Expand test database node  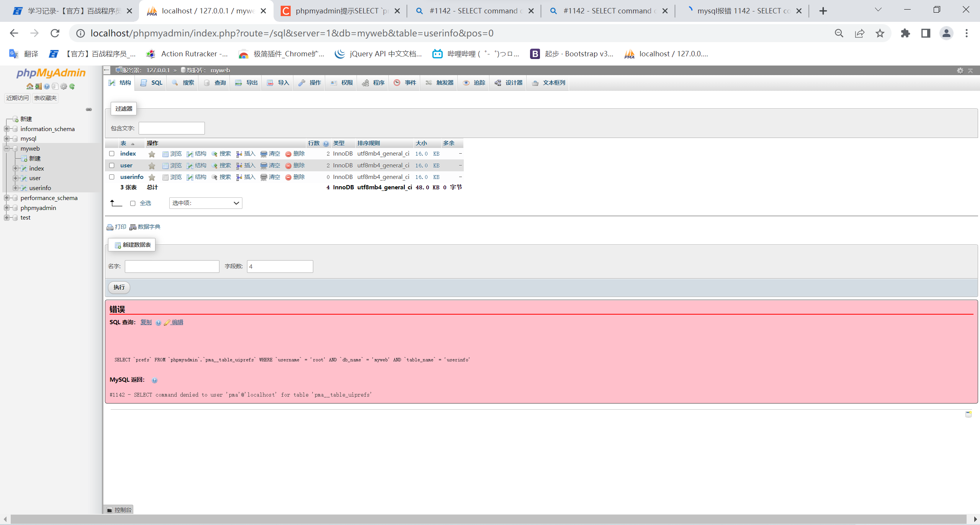7,218
